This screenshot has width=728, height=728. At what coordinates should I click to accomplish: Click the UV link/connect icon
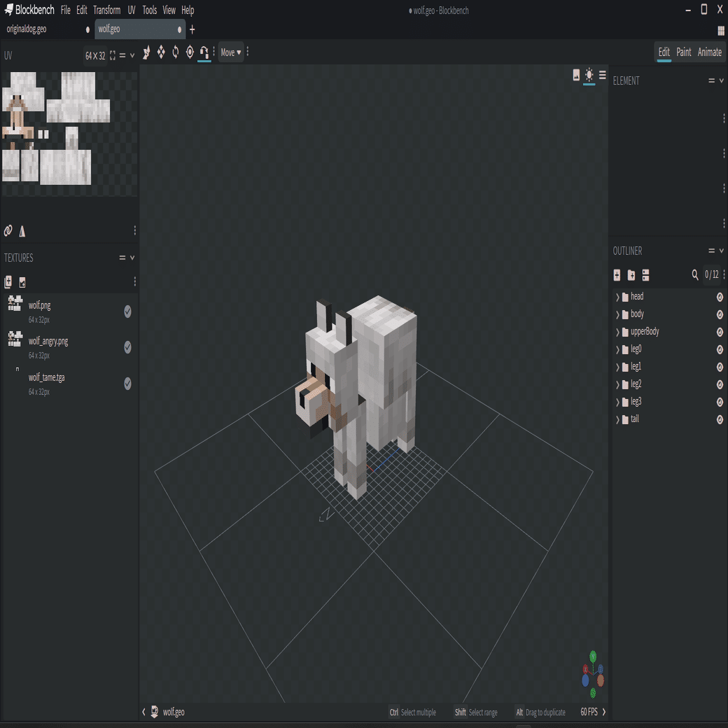(x=8, y=230)
